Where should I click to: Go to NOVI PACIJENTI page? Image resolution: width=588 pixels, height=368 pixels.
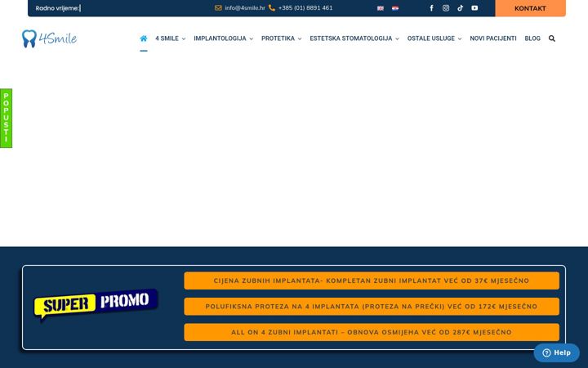click(x=493, y=38)
